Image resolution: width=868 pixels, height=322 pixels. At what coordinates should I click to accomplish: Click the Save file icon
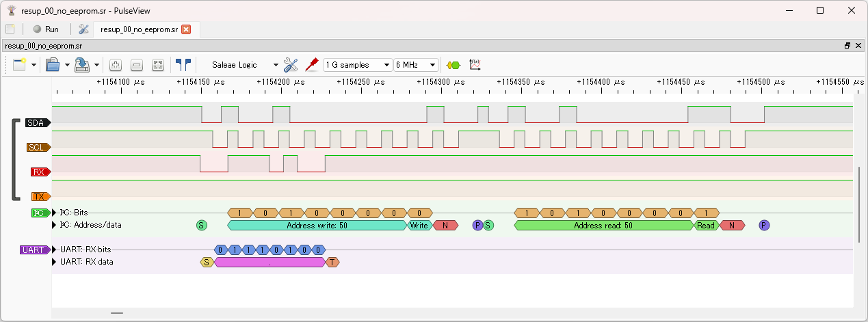(x=82, y=65)
